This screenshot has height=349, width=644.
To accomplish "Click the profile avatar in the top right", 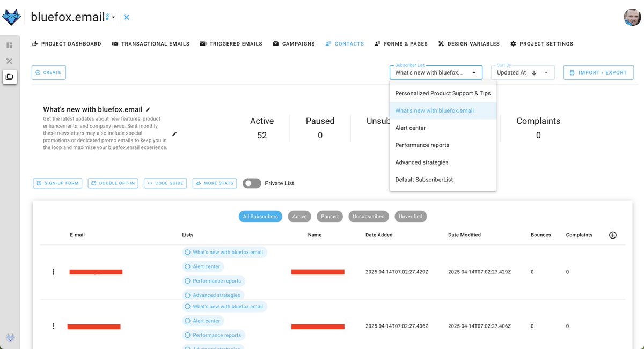I will (x=632, y=17).
